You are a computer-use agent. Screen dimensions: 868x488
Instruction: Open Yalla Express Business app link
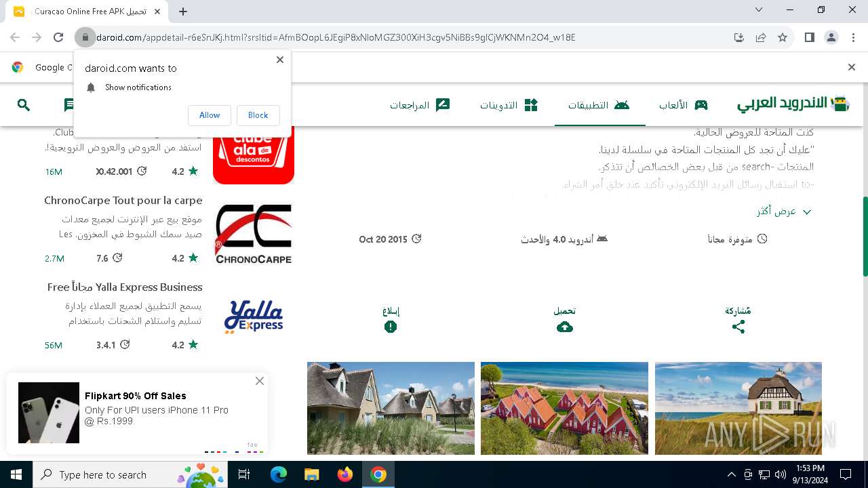125,287
